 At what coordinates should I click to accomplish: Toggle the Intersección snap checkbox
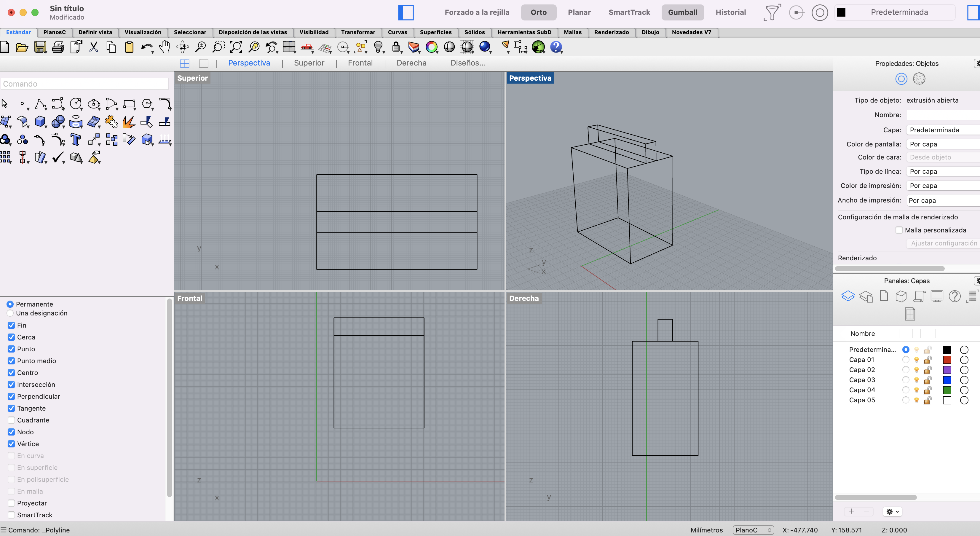12,384
